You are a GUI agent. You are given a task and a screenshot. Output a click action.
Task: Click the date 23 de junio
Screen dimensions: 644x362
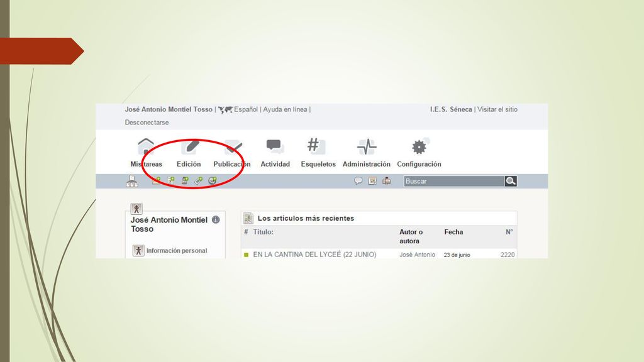pos(457,255)
